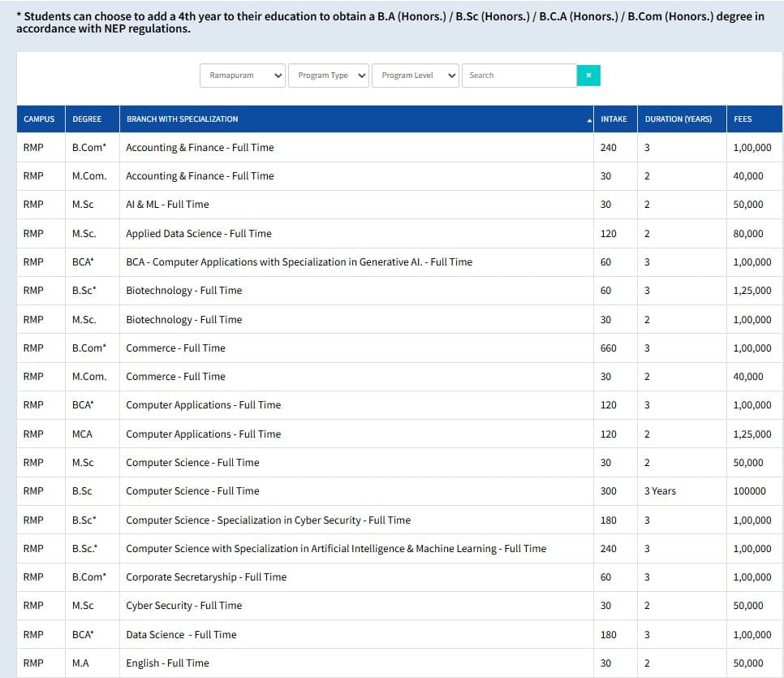The image size is (784, 678).
Task: Sort by Duration (Years) column header
Action: point(678,119)
